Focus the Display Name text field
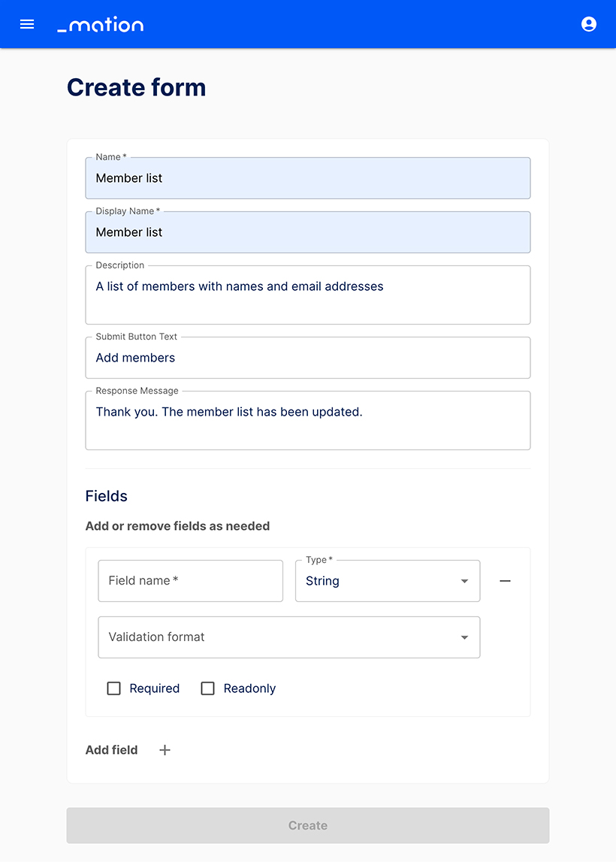The image size is (616, 862). point(308,233)
